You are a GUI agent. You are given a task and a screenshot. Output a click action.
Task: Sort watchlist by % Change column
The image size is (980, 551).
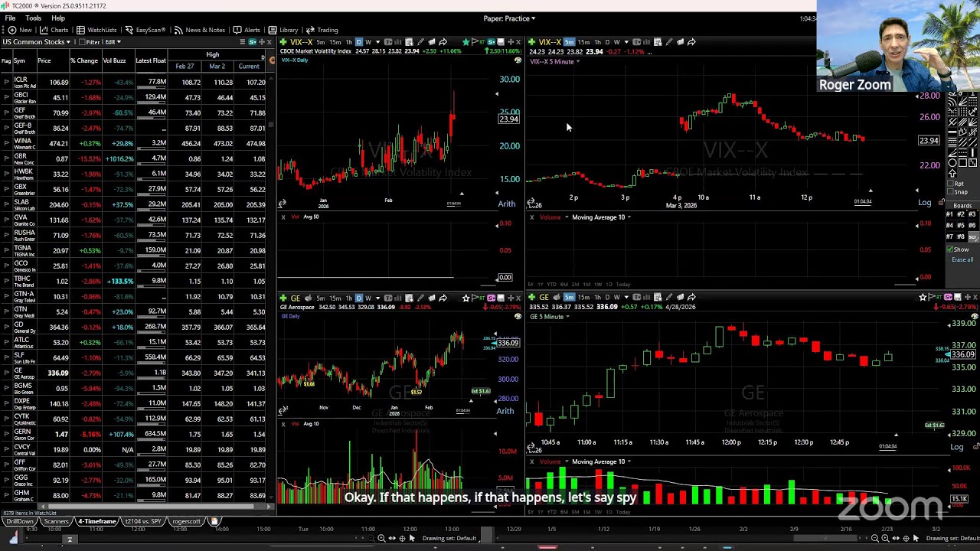84,60
